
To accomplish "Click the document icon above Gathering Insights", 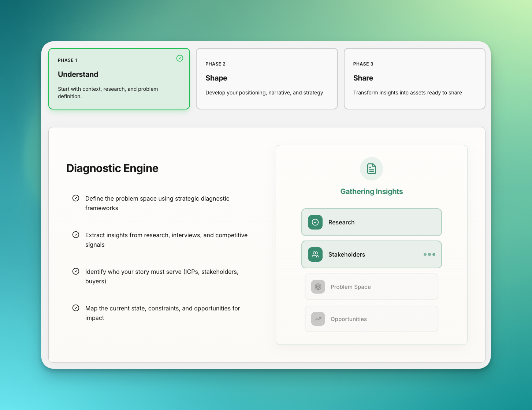I will click(x=371, y=169).
